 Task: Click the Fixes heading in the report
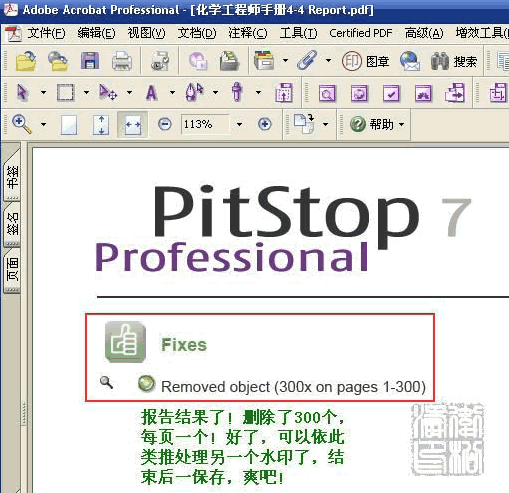tap(184, 344)
